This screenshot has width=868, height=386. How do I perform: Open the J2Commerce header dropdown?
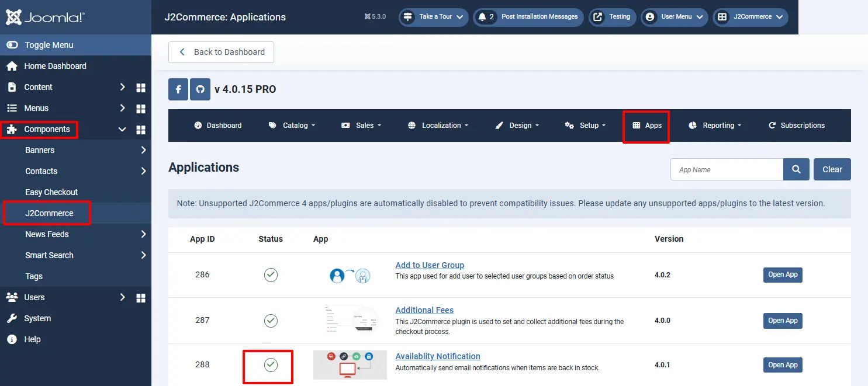coord(751,17)
